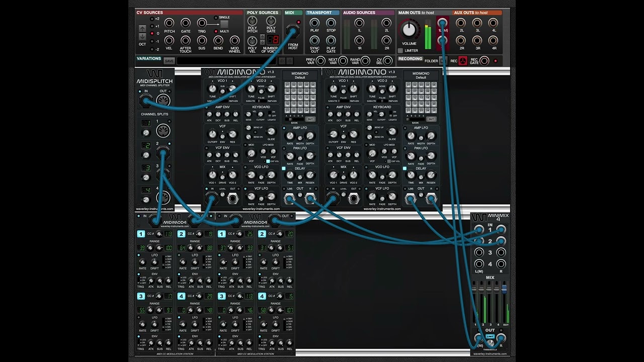Click left MIDIMONO VCF CUTOFF knob
Screen dimensions: 644x362
pyautogui.click(x=212, y=134)
